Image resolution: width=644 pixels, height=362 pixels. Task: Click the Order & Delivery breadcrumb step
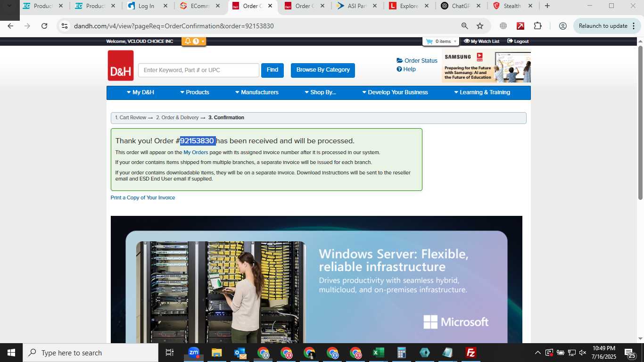coord(177,118)
